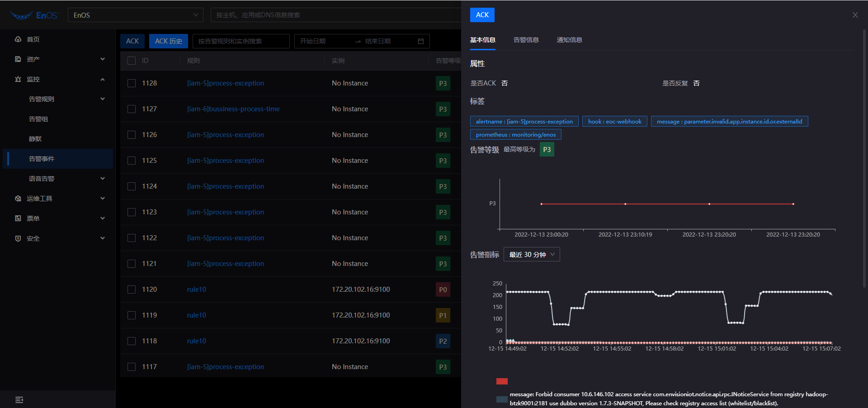Open the calendar icon in date range
Image resolution: width=868 pixels, height=408 pixels.
pos(421,41)
